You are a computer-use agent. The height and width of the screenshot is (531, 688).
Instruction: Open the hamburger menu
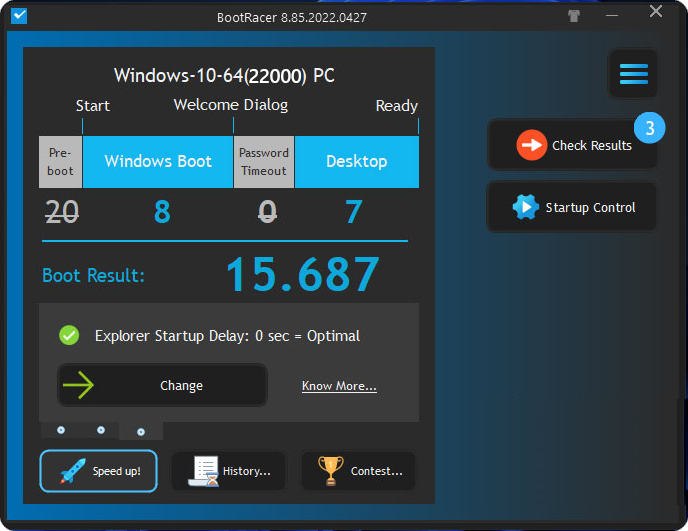pyautogui.click(x=633, y=73)
